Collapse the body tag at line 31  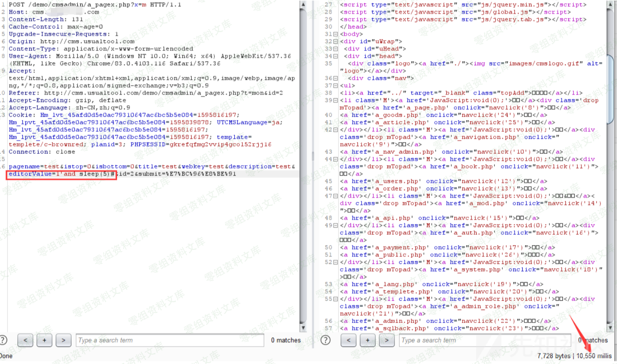click(335, 34)
